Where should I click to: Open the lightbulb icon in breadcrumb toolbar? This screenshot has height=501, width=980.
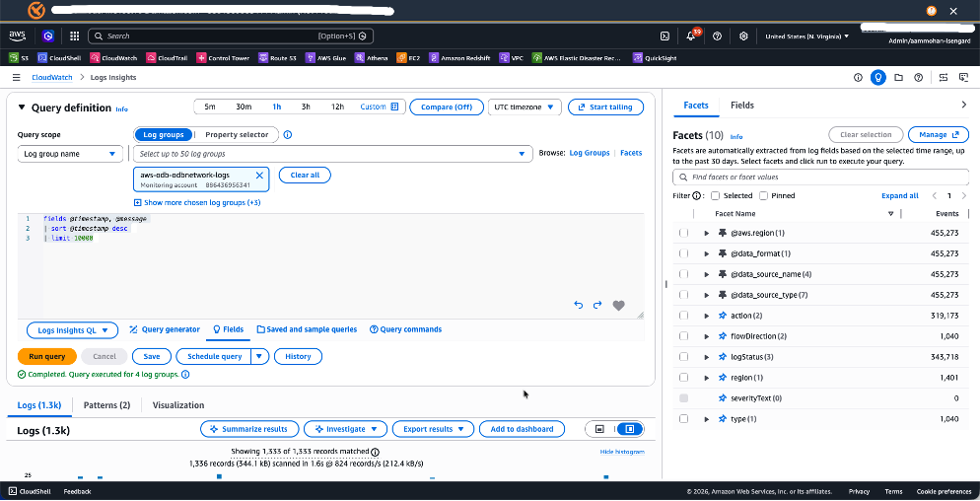pos(878,78)
